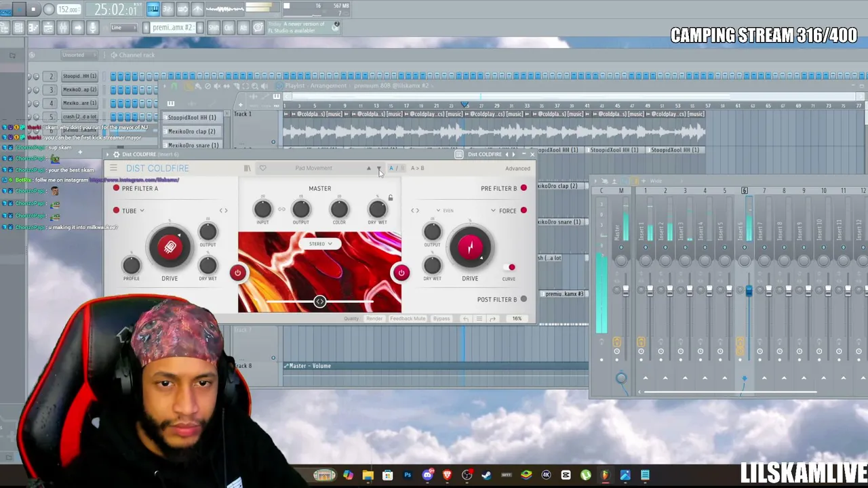868x488 pixels.
Task: Load previous preset with the up arrow
Action: click(x=369, y=168)
